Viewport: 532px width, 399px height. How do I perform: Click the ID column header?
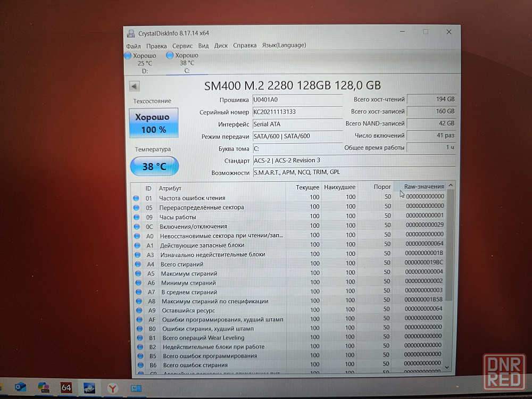(148, 188)
